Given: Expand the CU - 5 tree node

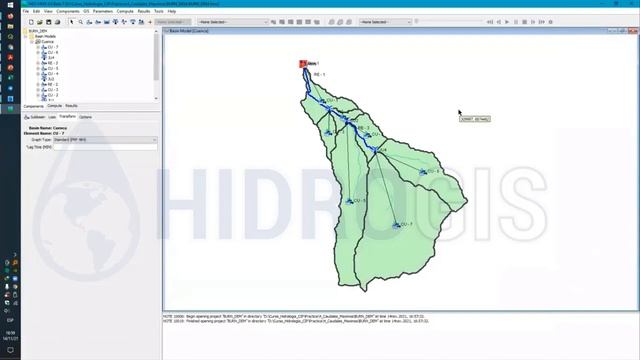Looking at the screenshot, I should (38, 69).
